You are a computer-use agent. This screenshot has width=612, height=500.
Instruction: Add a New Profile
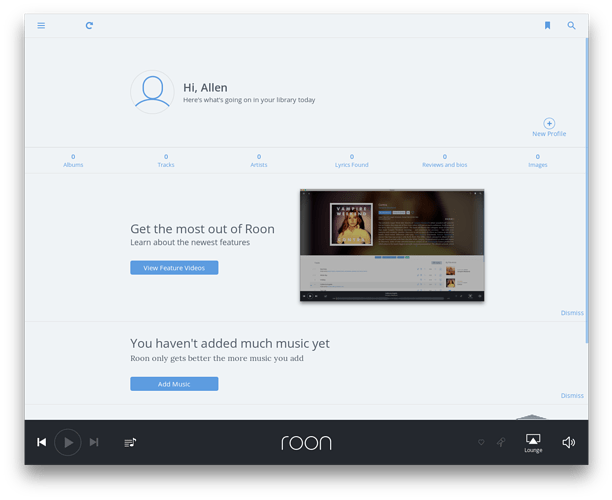coord(549,128)
